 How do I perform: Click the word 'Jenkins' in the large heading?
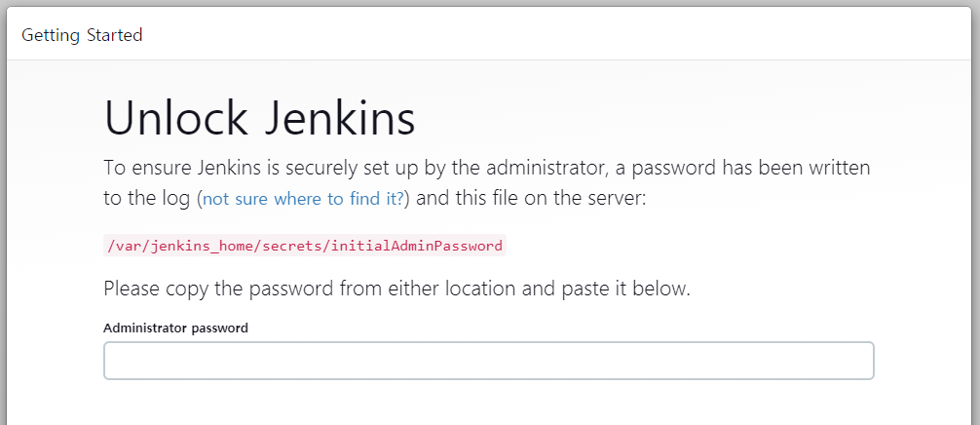point(340,118)
